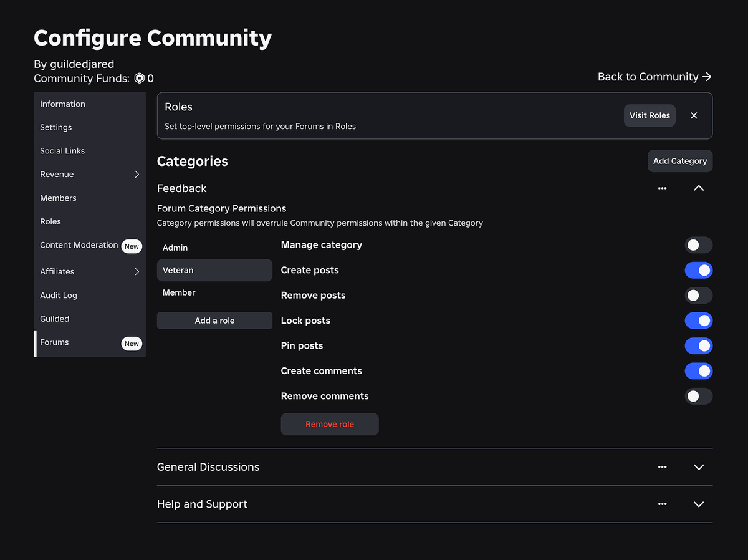Select Content Moderation in the sidebar

coord(79,245)
